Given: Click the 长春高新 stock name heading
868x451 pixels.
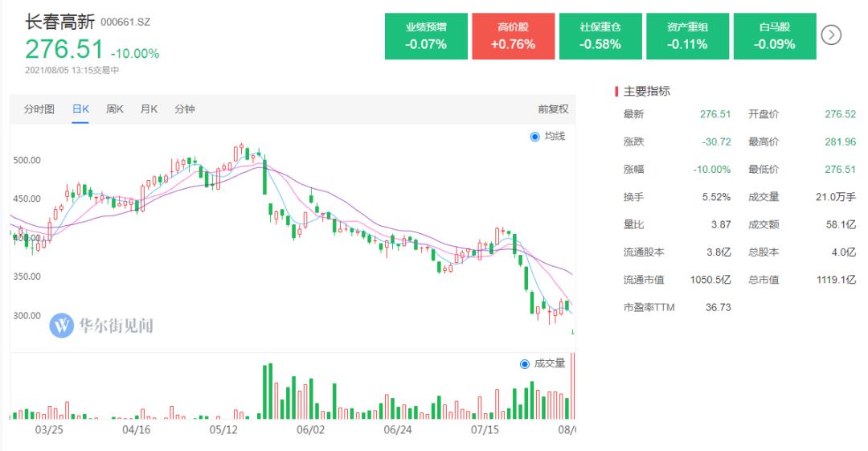Looking at the screenshot, I should [59, 23].
